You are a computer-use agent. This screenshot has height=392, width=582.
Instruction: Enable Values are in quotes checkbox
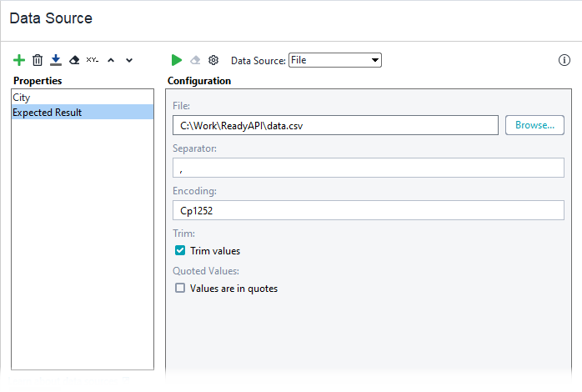180,288
